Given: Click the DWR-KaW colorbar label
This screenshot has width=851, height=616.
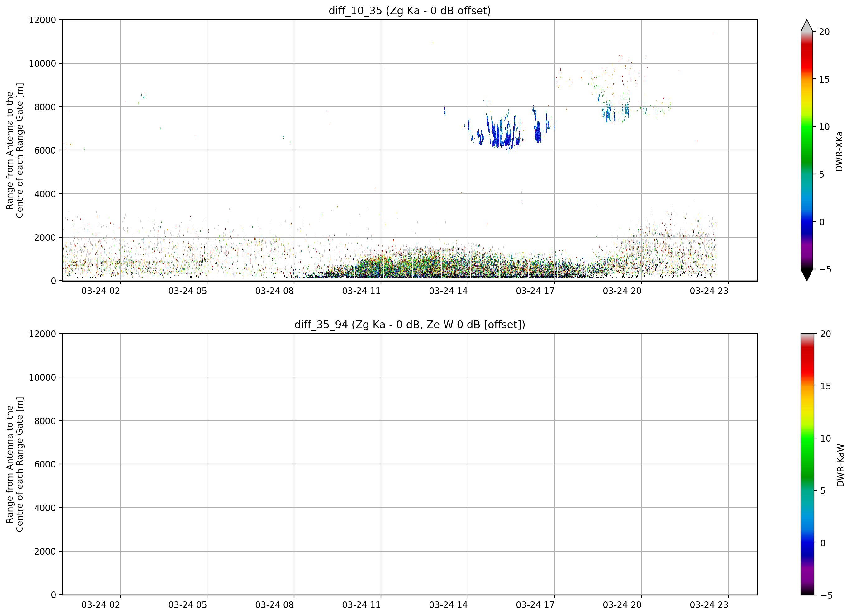Looking at the screenshot, I should pos(840,465).
